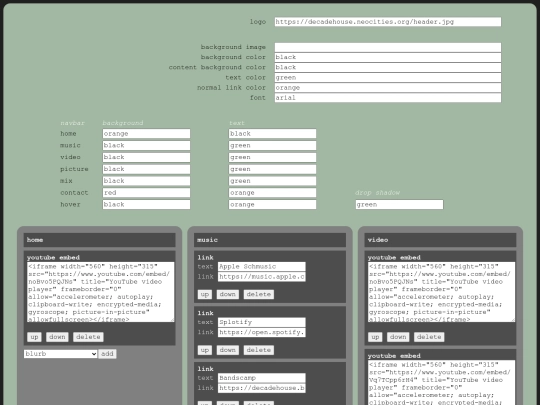Edit the open.spotify link URL field
The image size is (540, 405).
[262, 332]
